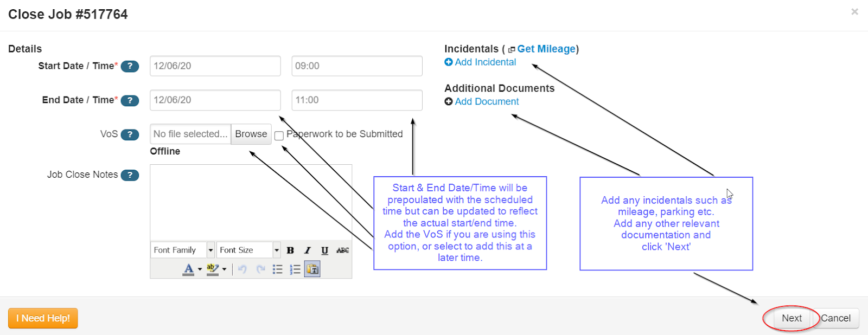This screenshot has height=335, width=868.
Task: Apply bold formatting in notes editor
Action: [290, 250]
